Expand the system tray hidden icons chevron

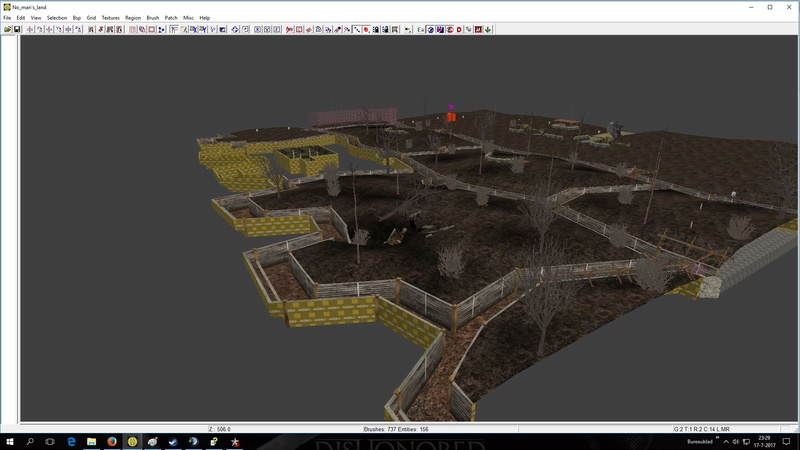click(726, 442)
